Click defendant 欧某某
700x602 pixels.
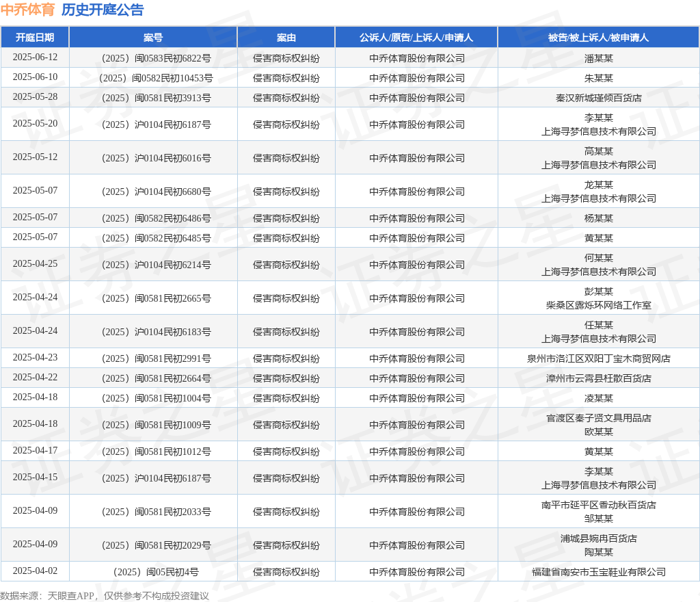tap(599, 432)
